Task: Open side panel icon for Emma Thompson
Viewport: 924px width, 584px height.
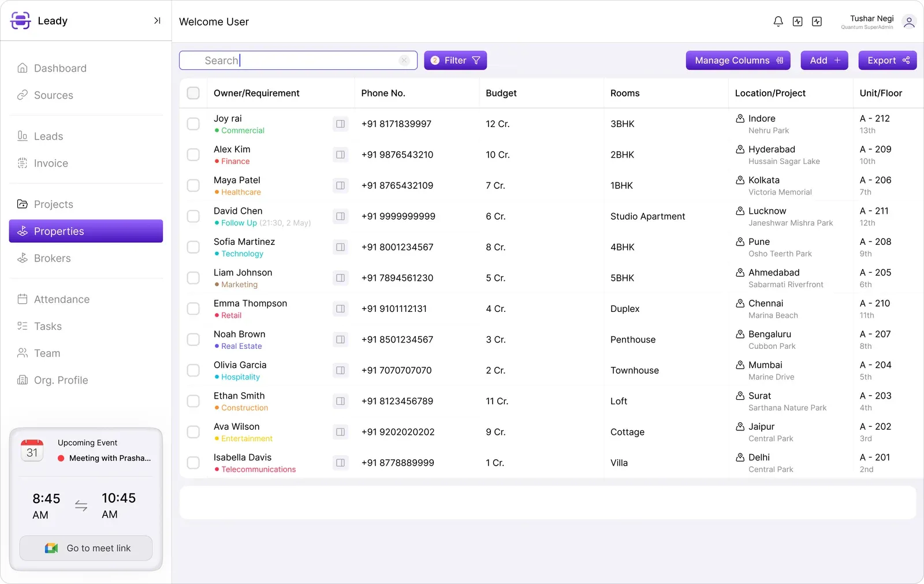Action: 341,308
